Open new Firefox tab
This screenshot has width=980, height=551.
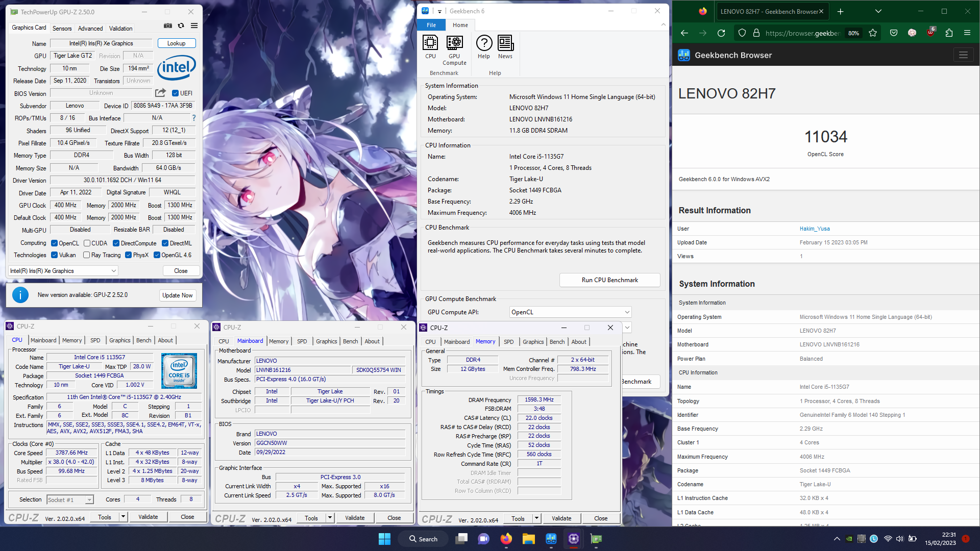[841, 11]
